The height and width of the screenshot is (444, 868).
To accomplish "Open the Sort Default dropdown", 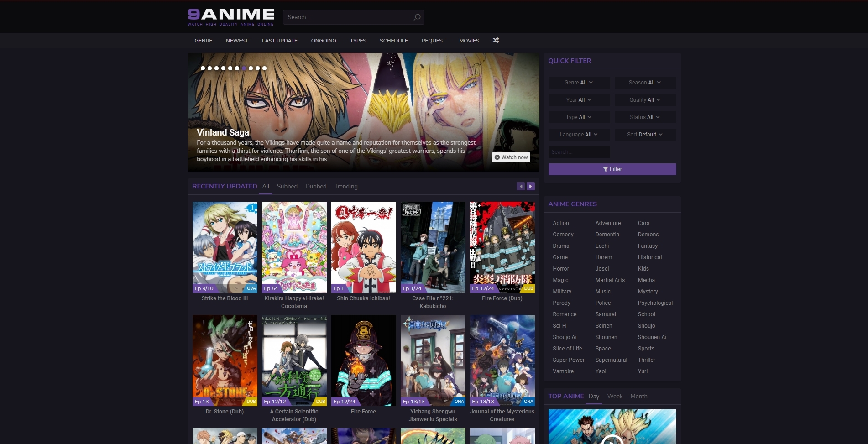I will coord(645,135).
